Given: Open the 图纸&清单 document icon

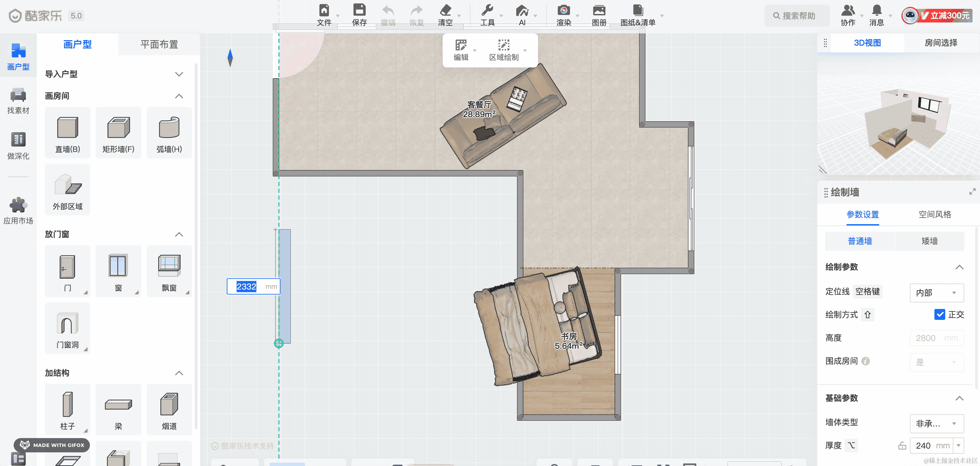Looking at the screenshot, I should point(637,10).
